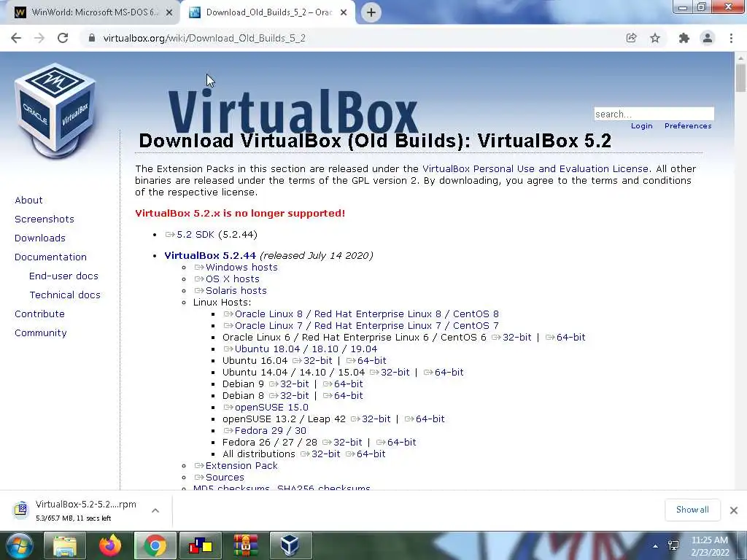Open the Documentation sidebar link
747x560 pixels.
coord(50,257)
